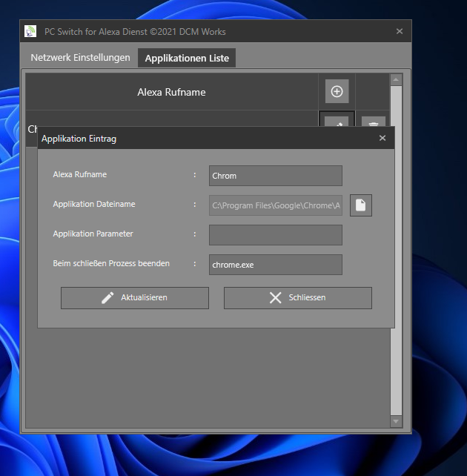Click the add application plus icon
Viewport: 467px width, 476px height.
pyautogui.click(x=337, y=91)
